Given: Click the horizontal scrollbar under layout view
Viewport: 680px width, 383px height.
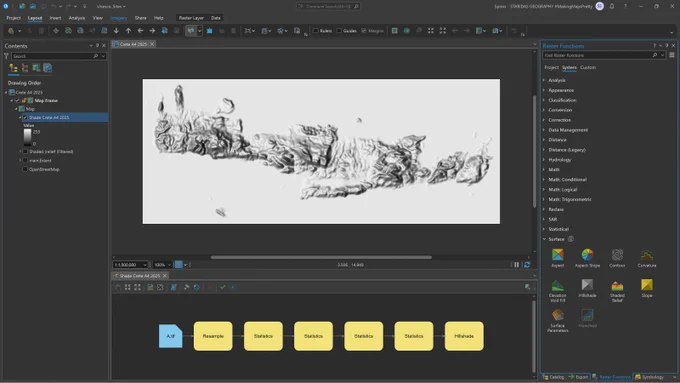Looking at the screenshot, I should pyautogui.click(x=321, y=257).
